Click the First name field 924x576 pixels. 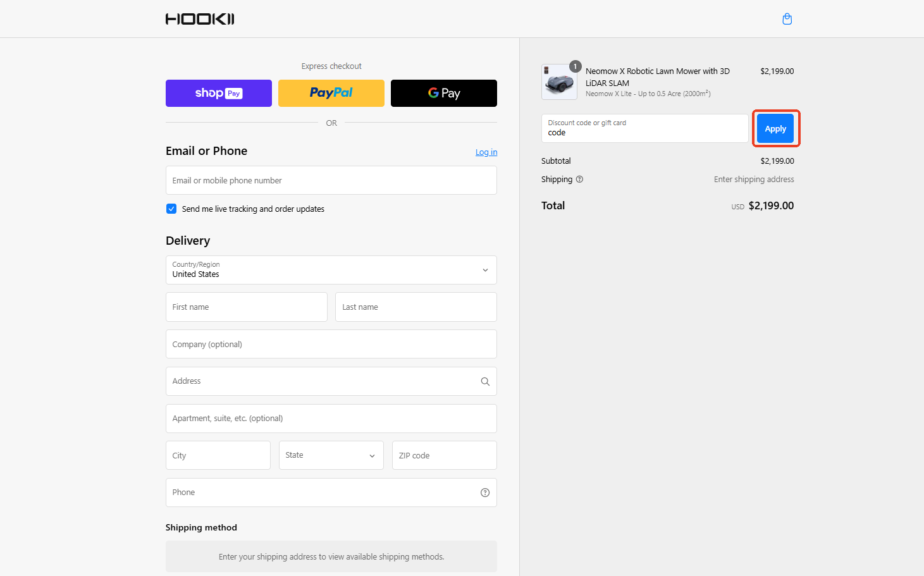(247, 307)
